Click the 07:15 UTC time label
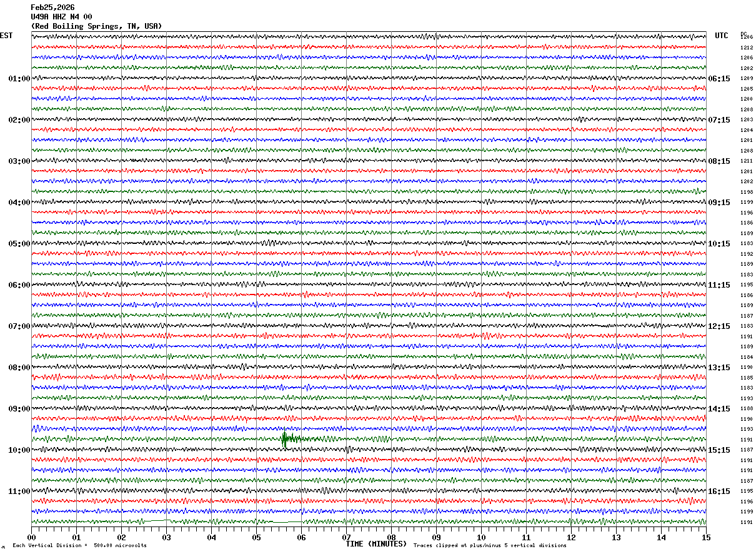This screenshot has width=756, height=554. coord(719,120)
